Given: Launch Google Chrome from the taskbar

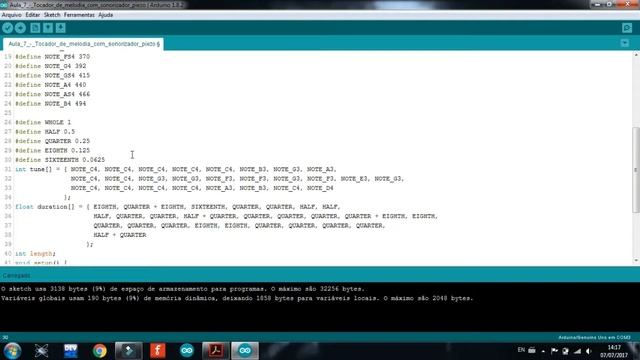Looking at the screenshot, I should point(99,351).
